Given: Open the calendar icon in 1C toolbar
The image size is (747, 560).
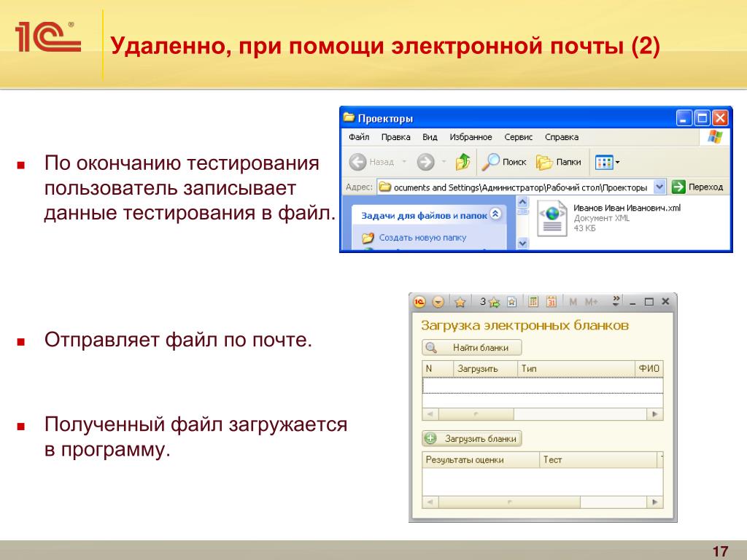Looking at the screenshot, I should pos(551,302).
